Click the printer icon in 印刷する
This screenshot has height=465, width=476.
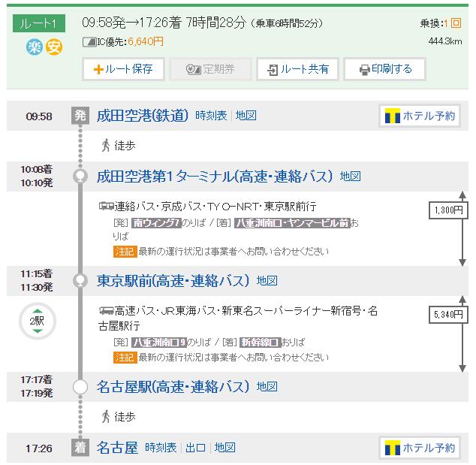[365, 70]
